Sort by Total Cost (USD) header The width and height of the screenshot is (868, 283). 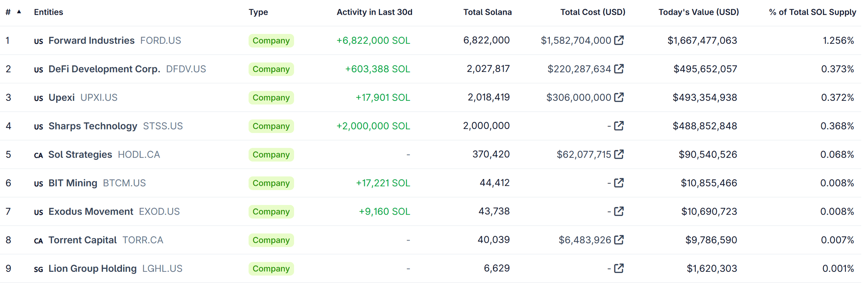pyautogui.click(x=593, y=12)
